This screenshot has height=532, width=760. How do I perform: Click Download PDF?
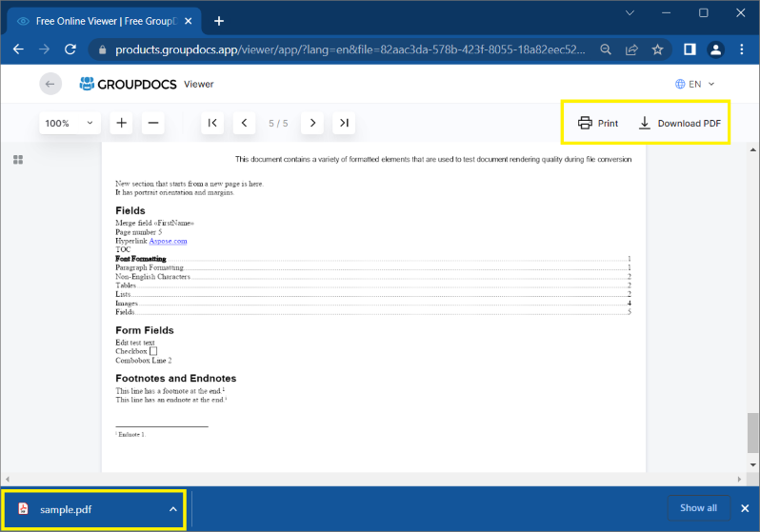680,123
